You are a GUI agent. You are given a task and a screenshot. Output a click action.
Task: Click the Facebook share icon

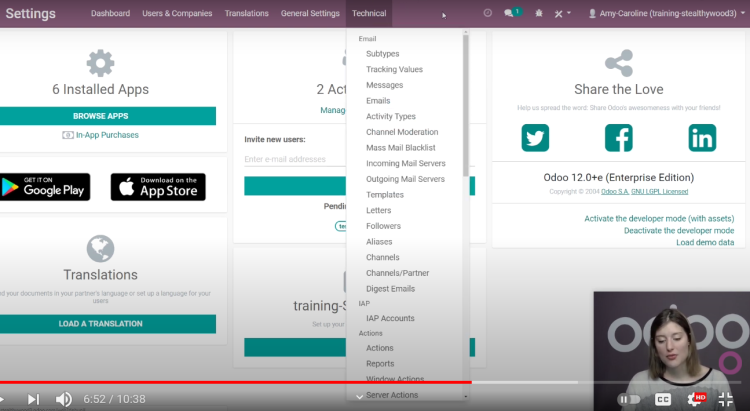click(x=618, y=138)
